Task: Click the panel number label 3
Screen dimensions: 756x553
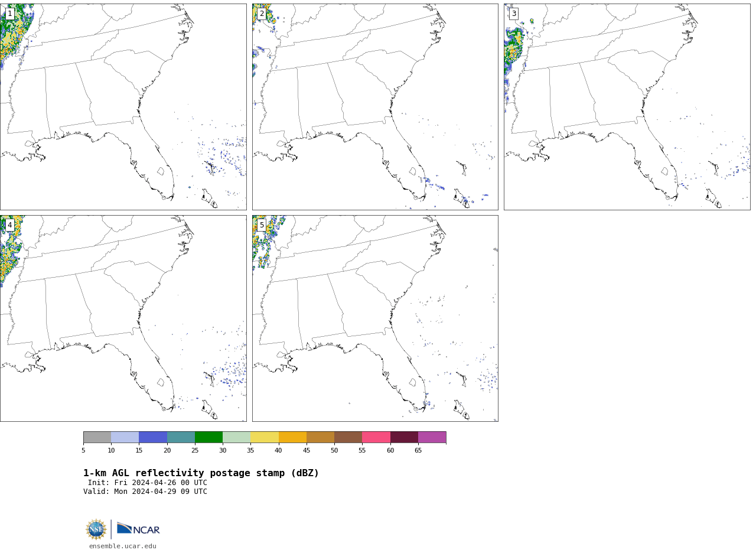Action: [513, 14]
